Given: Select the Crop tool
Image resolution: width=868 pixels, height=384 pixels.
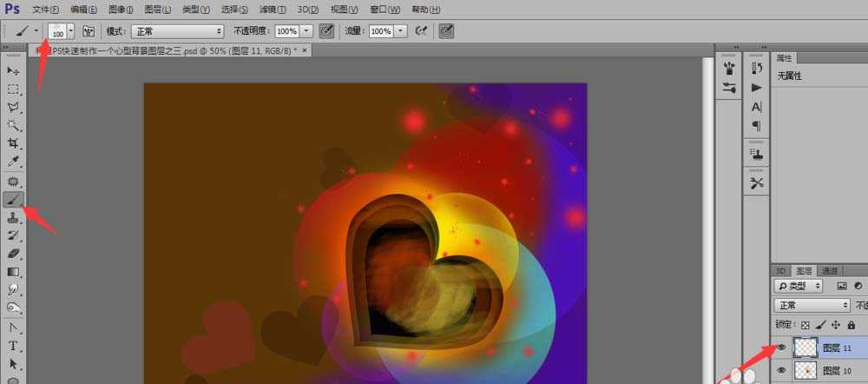Looking at the screenshot, I should [13, 143].
